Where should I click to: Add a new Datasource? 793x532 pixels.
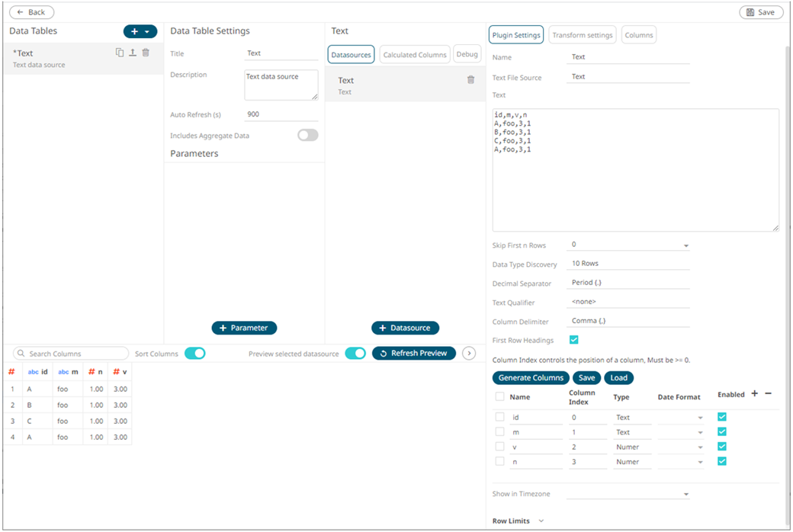405,328
